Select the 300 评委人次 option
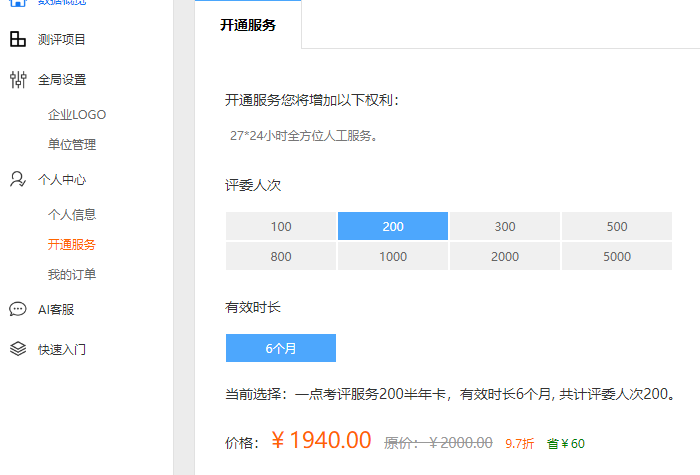This screenshot has height=475, width=700. [x=505, y=226]
